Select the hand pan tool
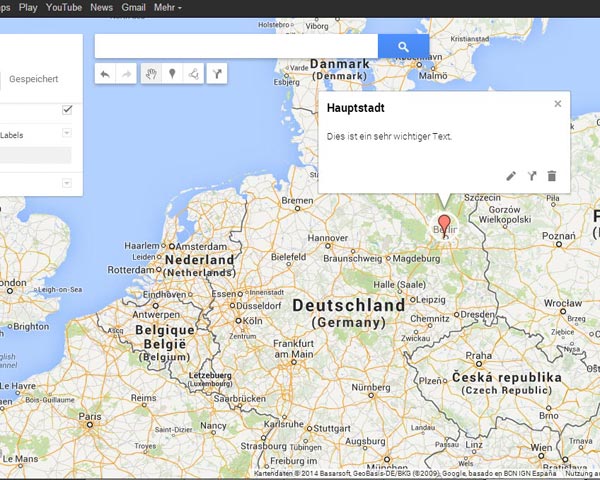 point(151,73)
